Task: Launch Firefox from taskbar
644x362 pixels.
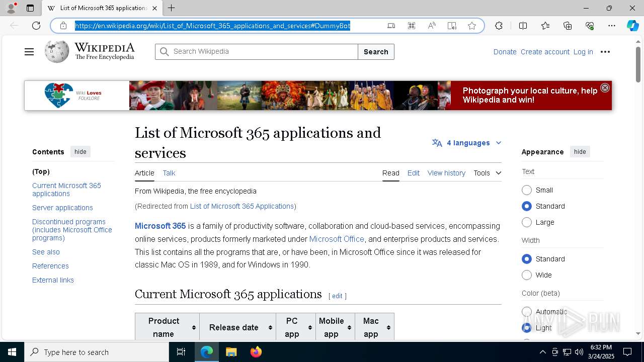Action: tap(256, 352)
